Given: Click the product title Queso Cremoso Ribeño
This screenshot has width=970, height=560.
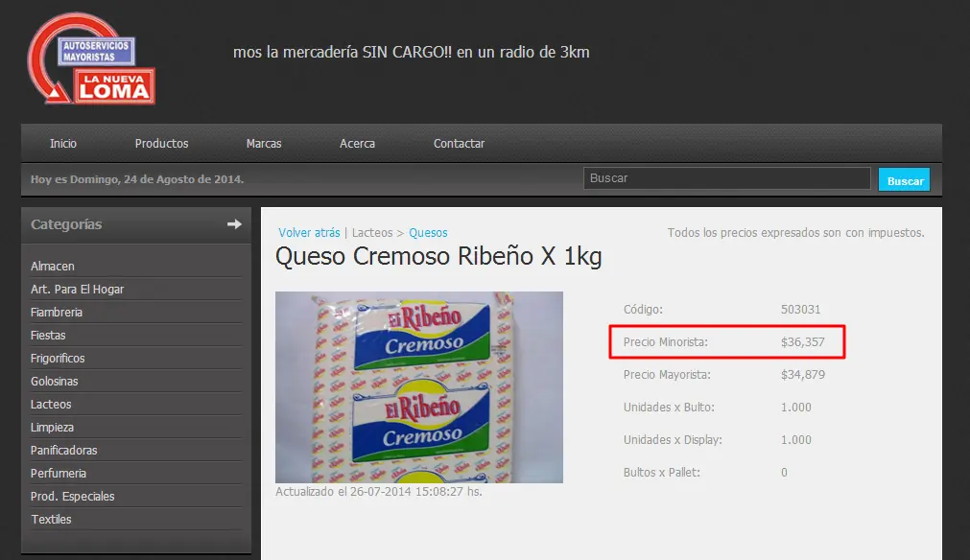Looking at the screenshot, I should coord(438,256).
